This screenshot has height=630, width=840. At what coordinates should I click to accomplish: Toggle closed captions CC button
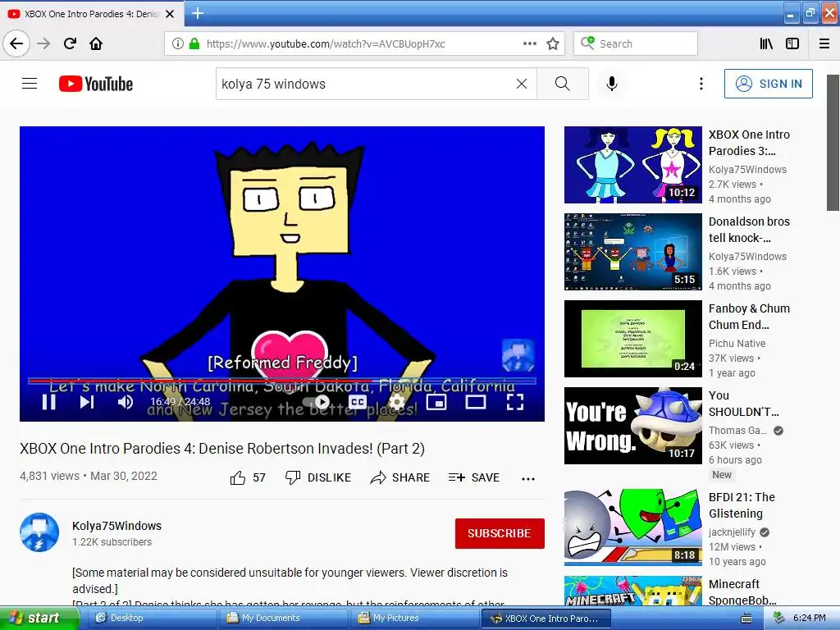tap(358, 402)
